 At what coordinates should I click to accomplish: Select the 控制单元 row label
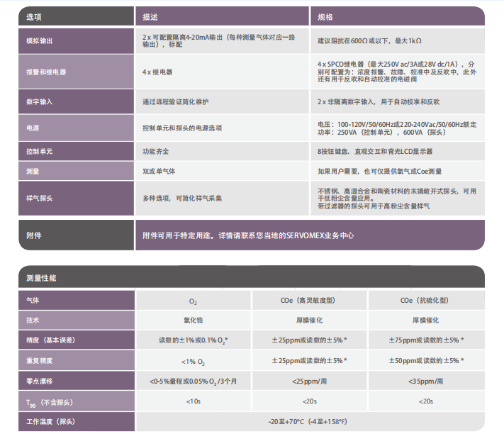(40, 152)
